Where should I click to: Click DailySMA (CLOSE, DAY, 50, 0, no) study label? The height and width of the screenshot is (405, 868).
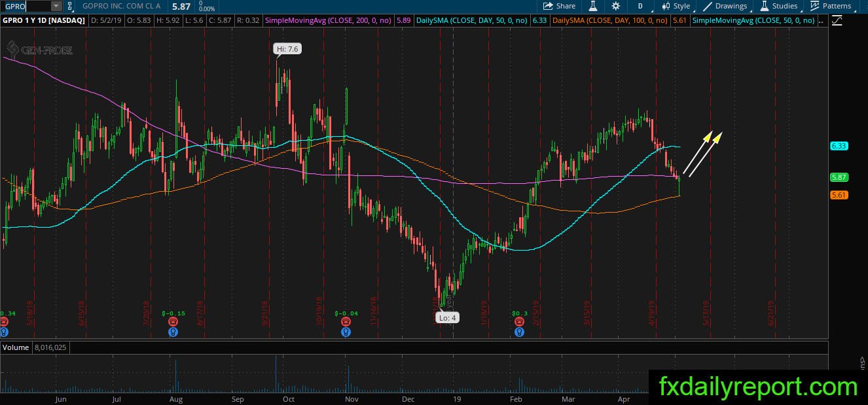472,21
